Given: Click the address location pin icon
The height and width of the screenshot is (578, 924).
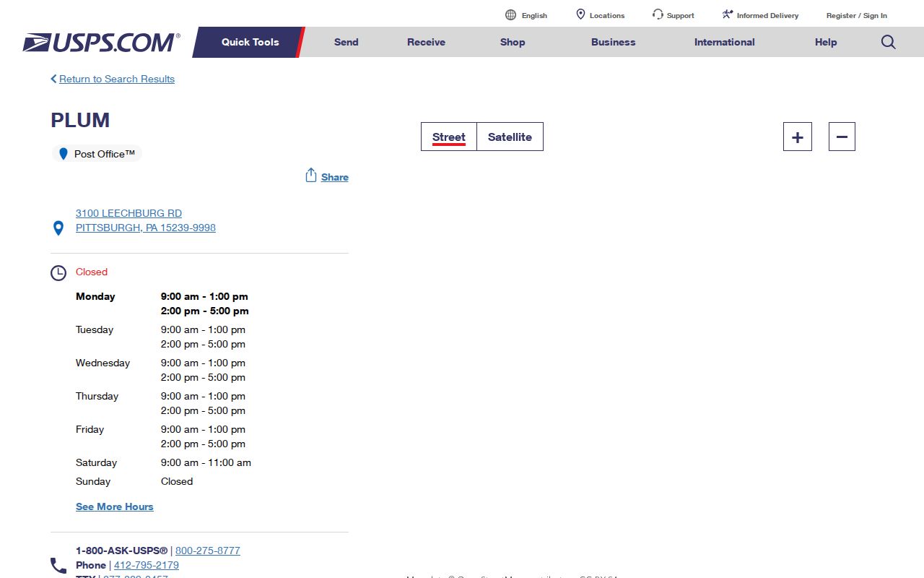Looking at the screenshot, I should coord(58,228).
